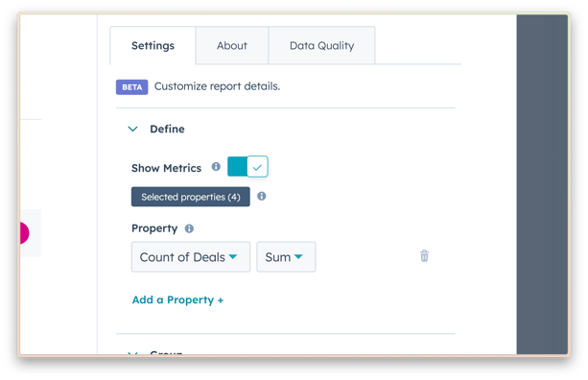Delete the property with the trash icon
The image size is (588, 380).
(x=424, y=256)
